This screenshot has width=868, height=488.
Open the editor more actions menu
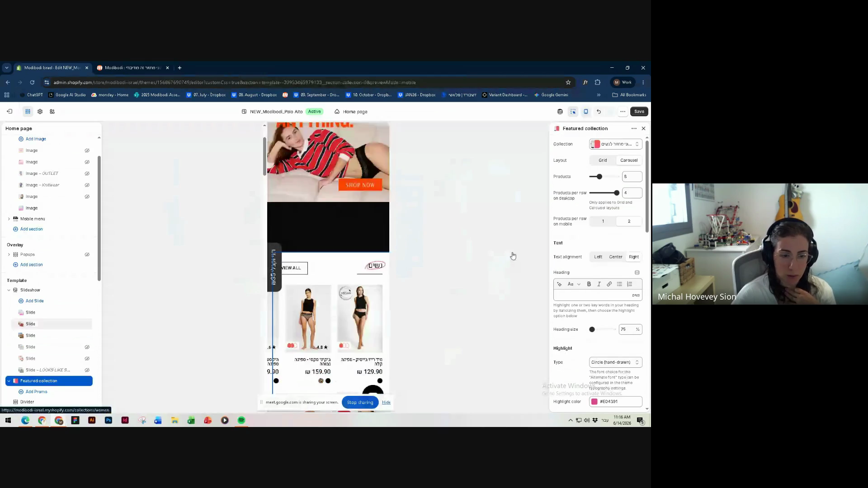[623, 112]
